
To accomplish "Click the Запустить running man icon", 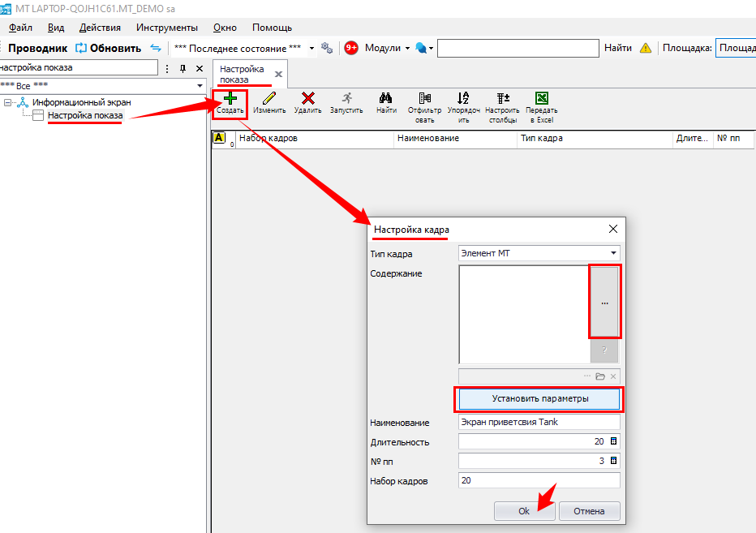I will 346,99.
